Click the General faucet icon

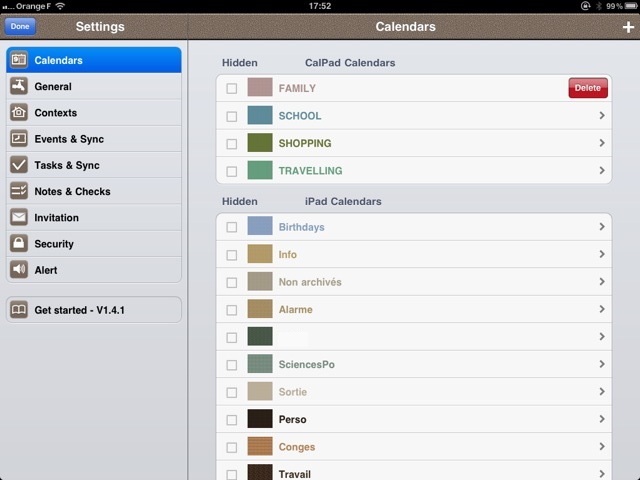click(18, 87)
